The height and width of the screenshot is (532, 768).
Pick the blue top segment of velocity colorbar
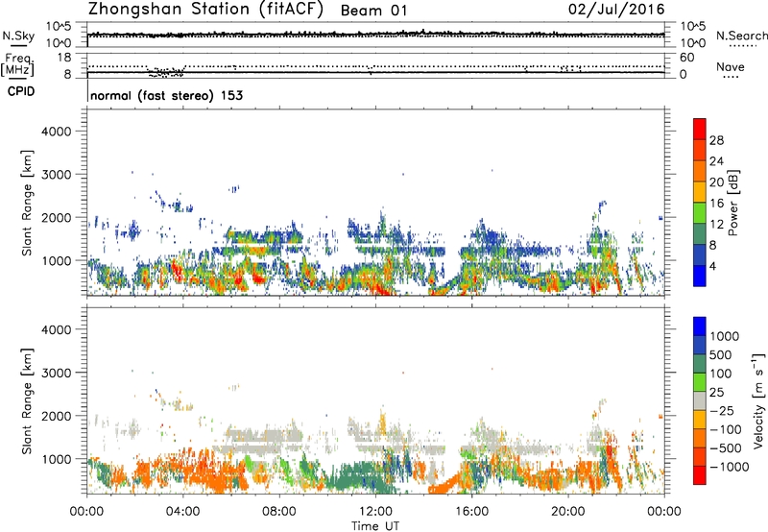(x=700, y=326)
